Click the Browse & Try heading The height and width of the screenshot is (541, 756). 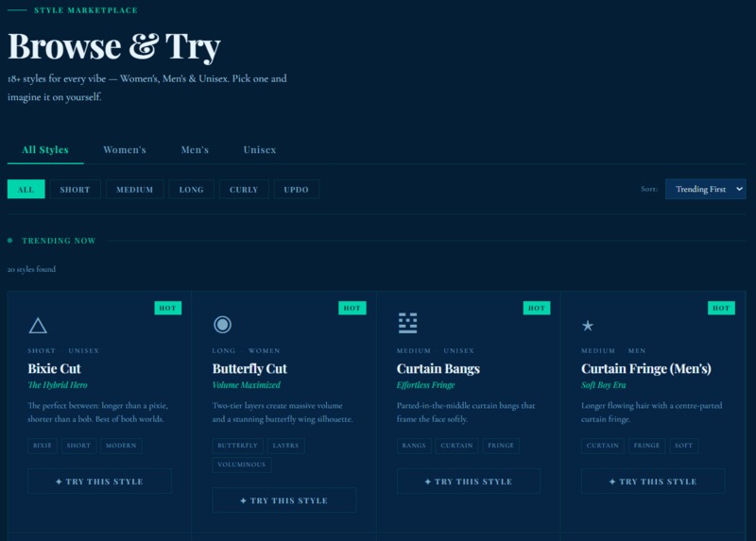click(114, 46)
